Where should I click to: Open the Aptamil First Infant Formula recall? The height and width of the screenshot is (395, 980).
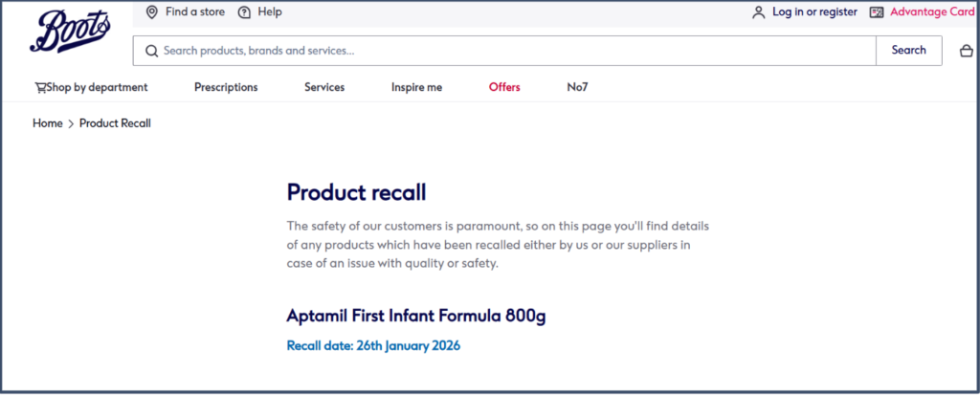point(416,316)
